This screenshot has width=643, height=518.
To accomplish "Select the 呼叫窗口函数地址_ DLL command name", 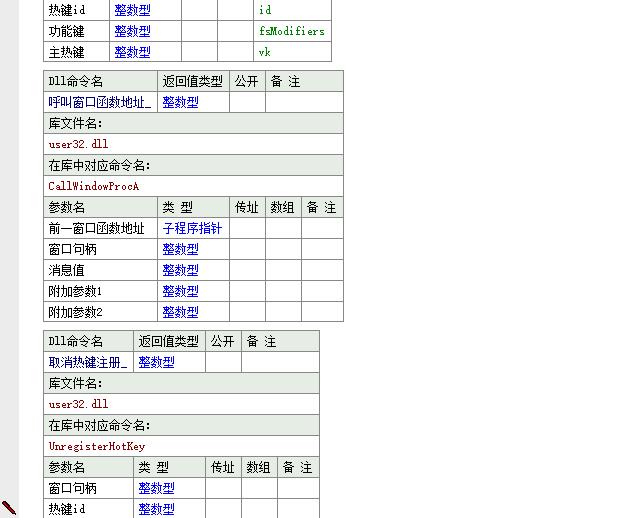I will 100,102.
